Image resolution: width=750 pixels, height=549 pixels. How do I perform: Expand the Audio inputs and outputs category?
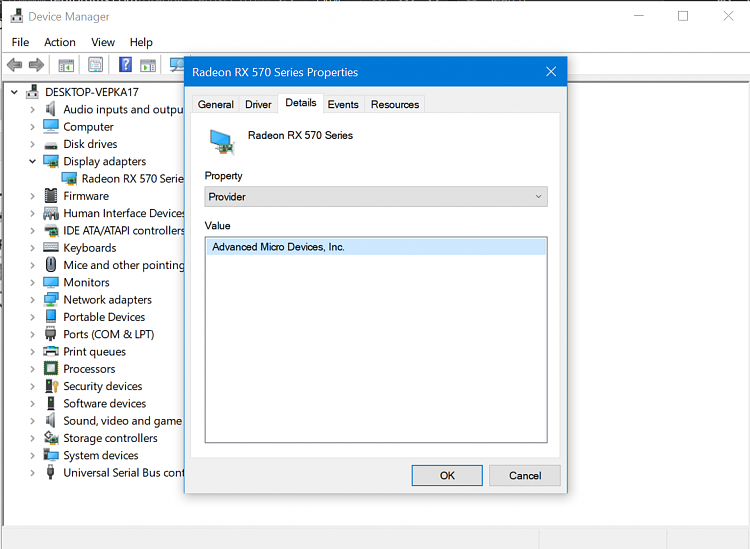[33, 110]
